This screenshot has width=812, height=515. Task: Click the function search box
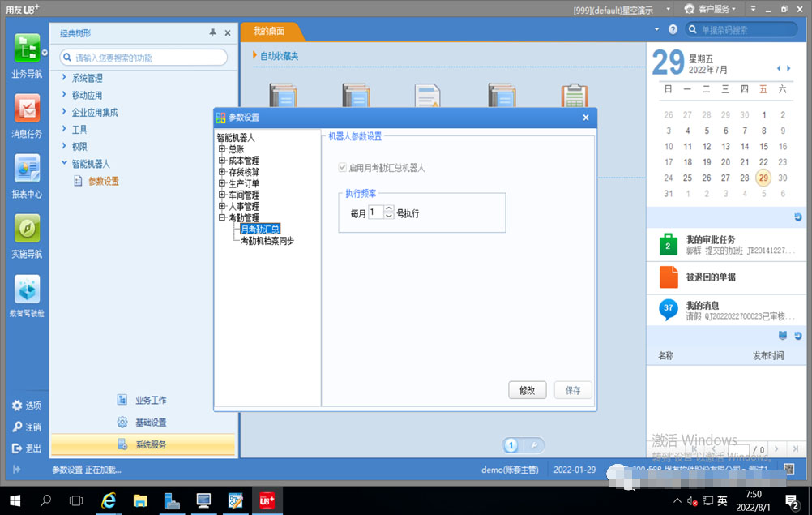pyautogui.click(x=144, y=58)
